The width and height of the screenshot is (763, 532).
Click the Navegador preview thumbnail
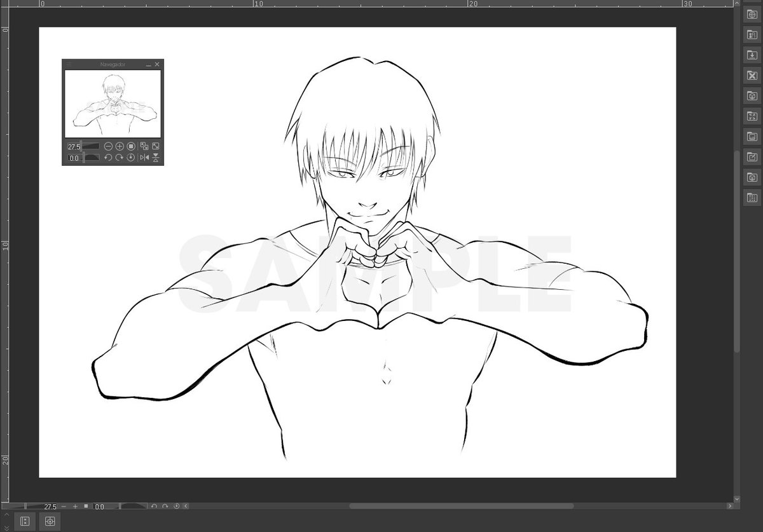[x=113, y=104]
